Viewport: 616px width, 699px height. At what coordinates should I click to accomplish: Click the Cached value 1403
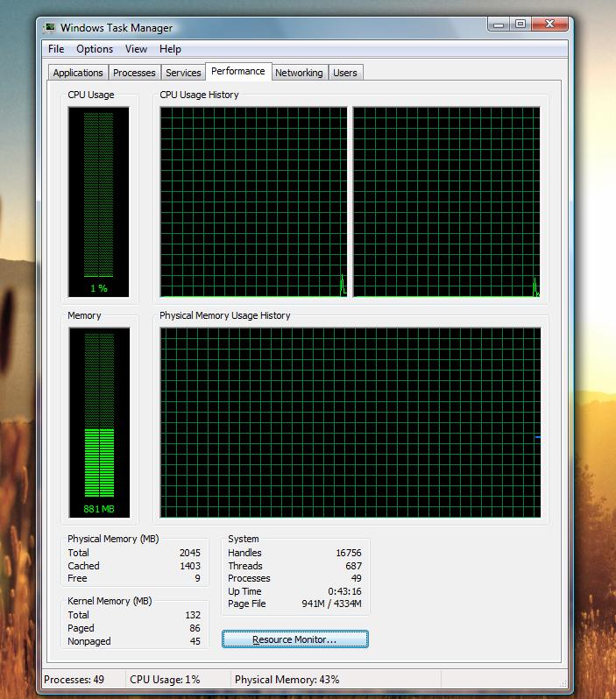[x=190, y=566]
